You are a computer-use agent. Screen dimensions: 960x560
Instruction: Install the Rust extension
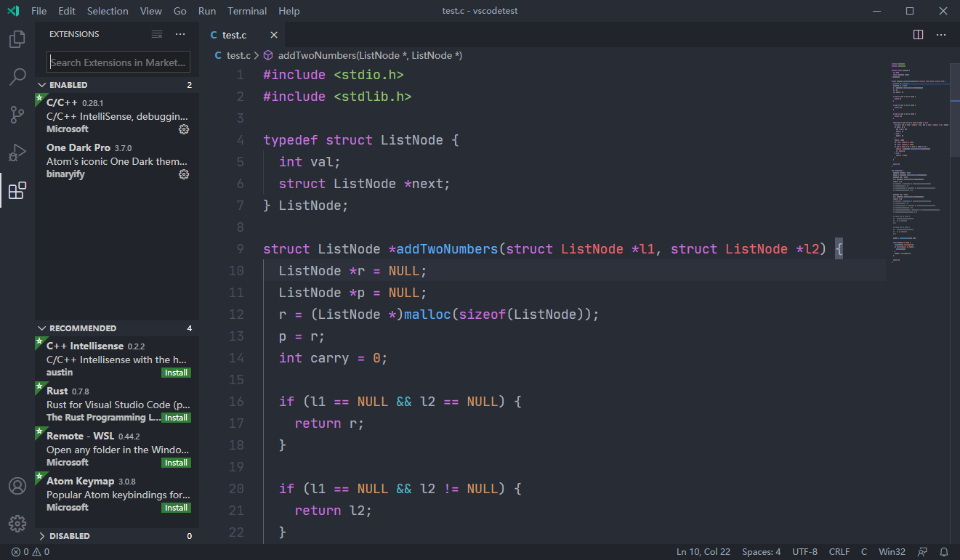coord(176,418)
